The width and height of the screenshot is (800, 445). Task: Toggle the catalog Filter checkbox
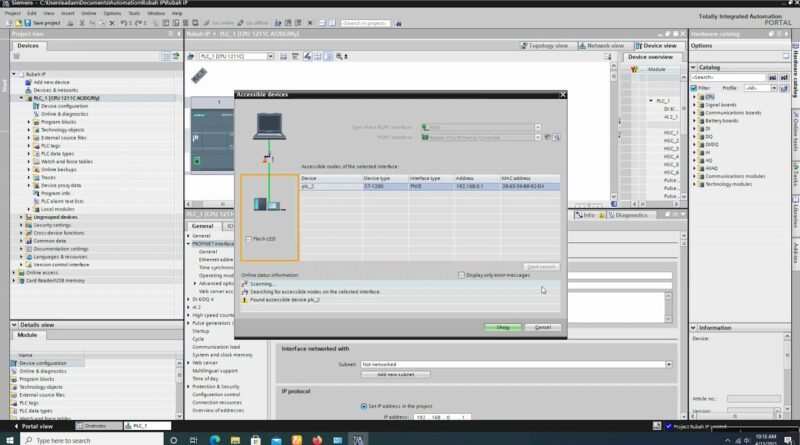pos(694,88)
